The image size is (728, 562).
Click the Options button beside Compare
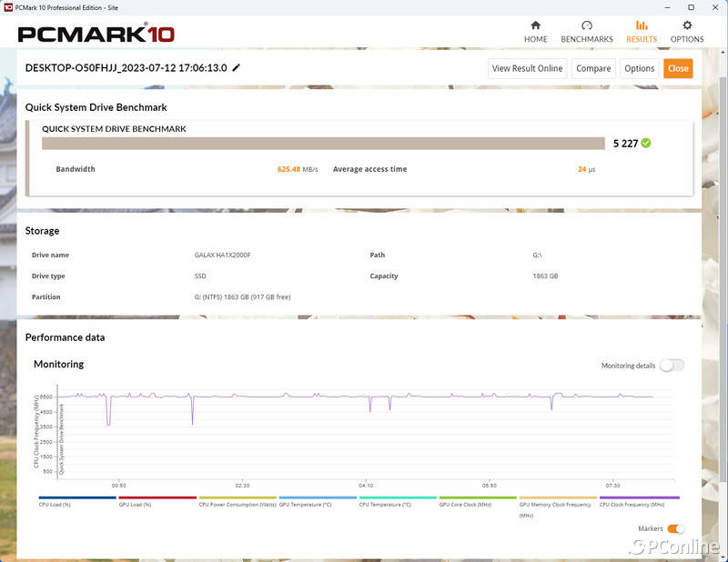coord(639,68)
